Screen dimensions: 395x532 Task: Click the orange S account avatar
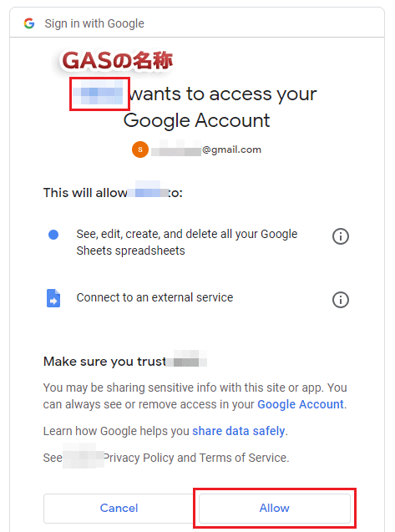(140, 149)
